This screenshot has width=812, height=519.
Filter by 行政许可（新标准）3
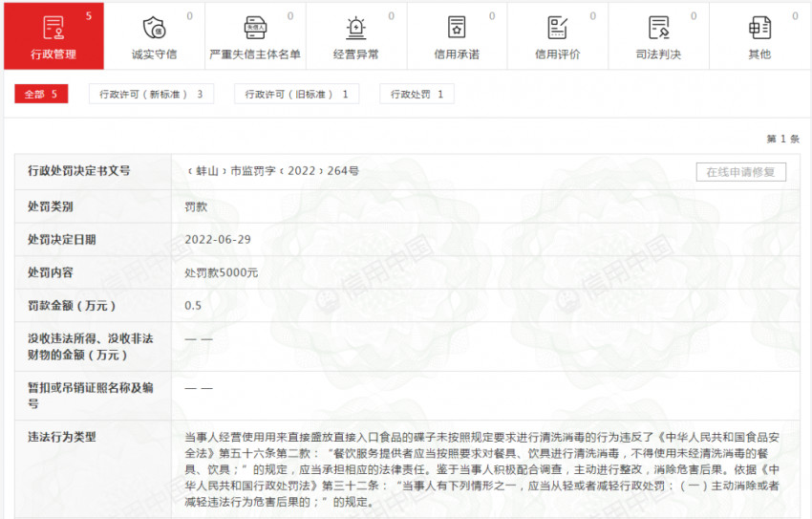click(x=151, y=95)
